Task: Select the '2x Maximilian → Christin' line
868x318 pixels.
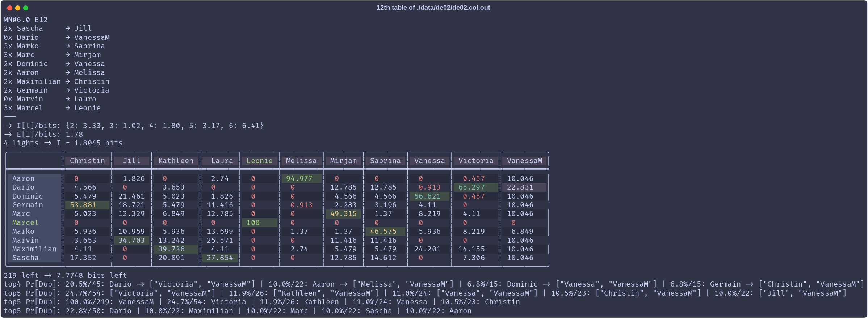Action: (56, 81)
